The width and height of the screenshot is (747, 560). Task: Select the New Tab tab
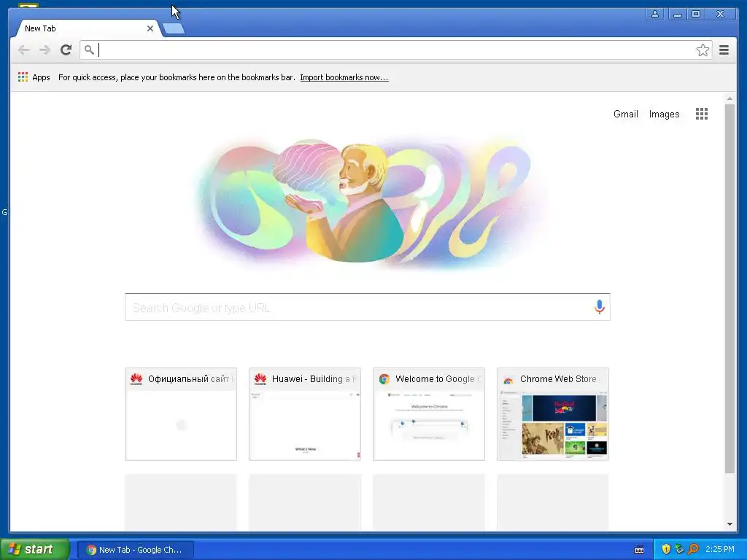[87, 28]
